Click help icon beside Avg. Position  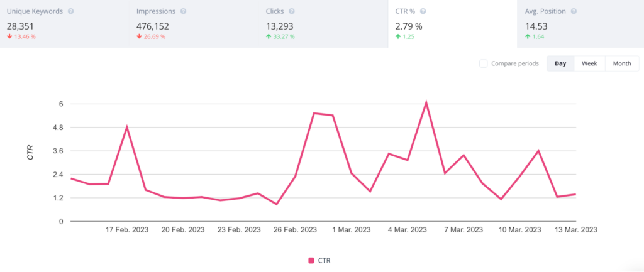coord(574,12)
